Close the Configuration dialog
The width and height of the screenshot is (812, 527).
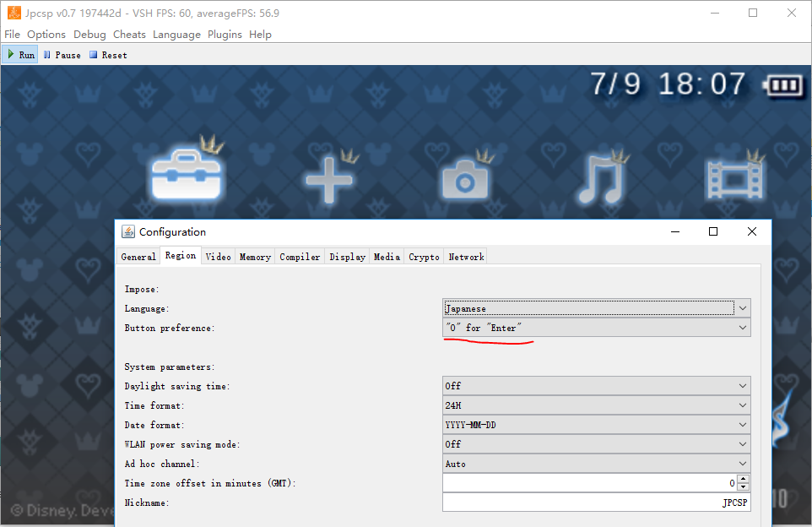pyautogui.click(x=751, y=231)
